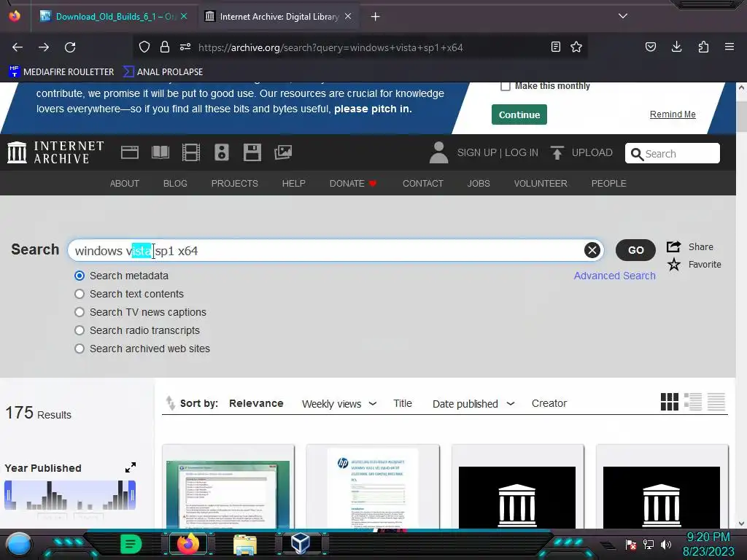Click the Upload arrow icon
This screenshot has height=560, width=747.
tap(557, 153)
